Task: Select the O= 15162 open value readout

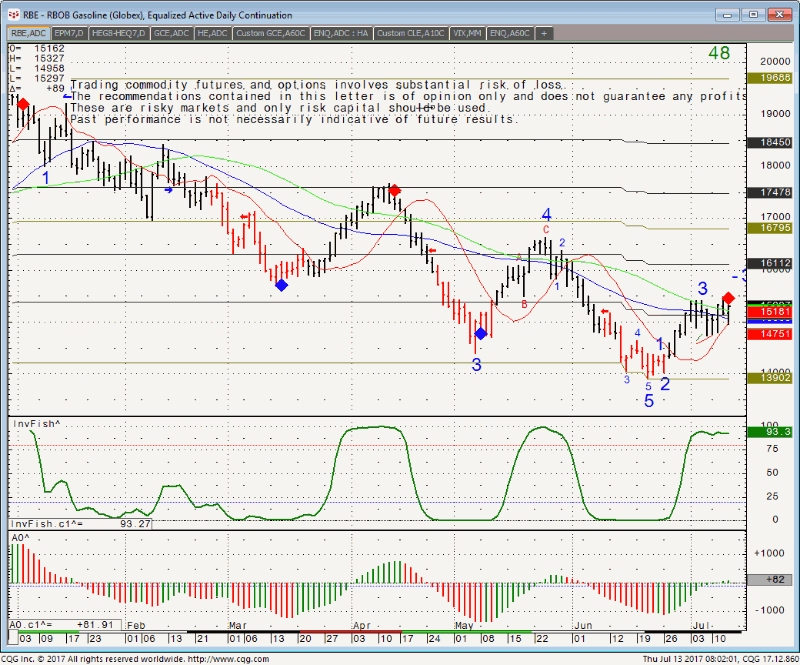Action: click(x=37, y=49)
